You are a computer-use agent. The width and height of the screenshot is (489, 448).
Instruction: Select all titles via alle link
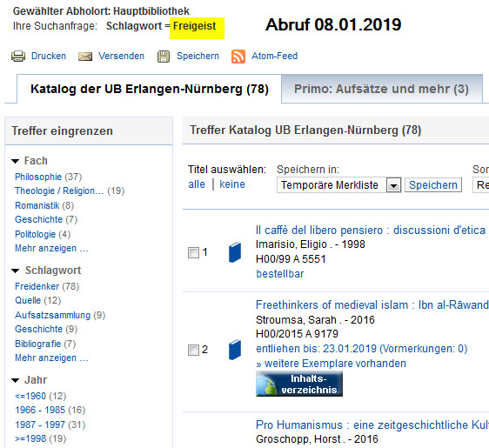pos(197,184)
